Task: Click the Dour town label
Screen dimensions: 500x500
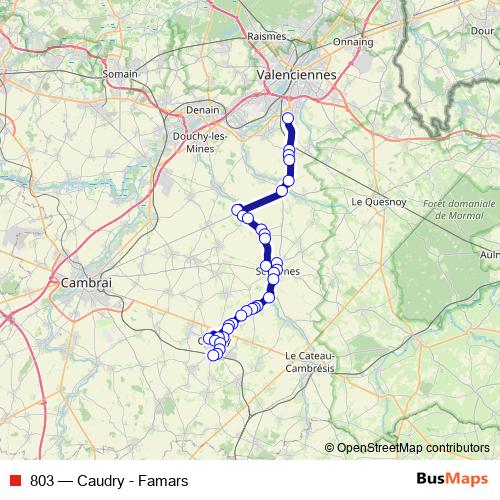Action: tap(482, 31)
